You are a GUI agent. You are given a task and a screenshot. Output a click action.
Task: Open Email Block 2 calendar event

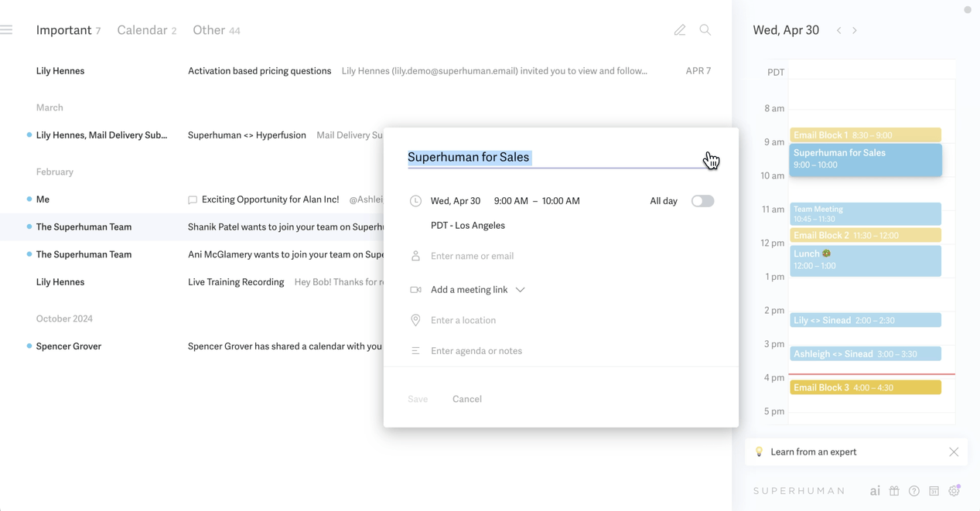click(866, 235)
